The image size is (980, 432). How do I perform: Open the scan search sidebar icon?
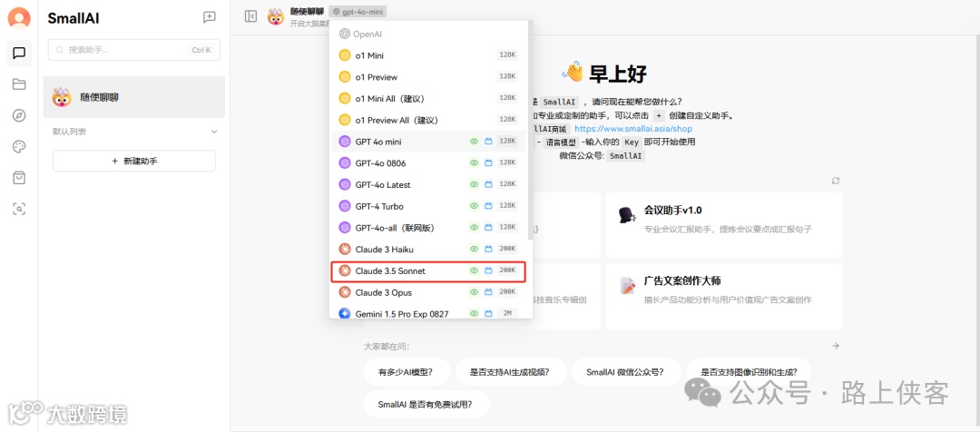(19, 210)
